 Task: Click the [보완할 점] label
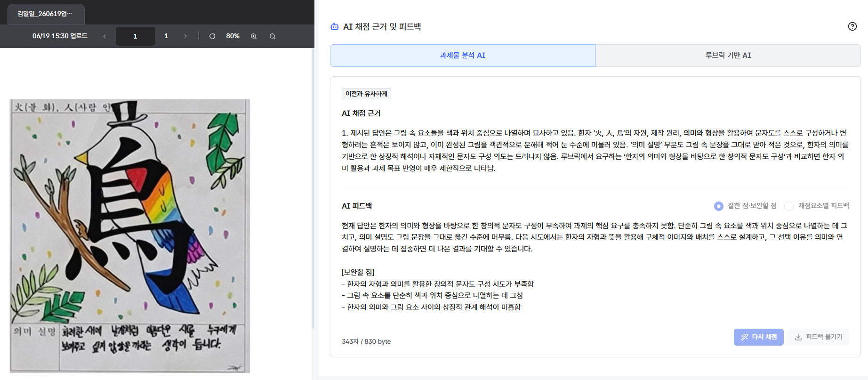click(358, 272)
